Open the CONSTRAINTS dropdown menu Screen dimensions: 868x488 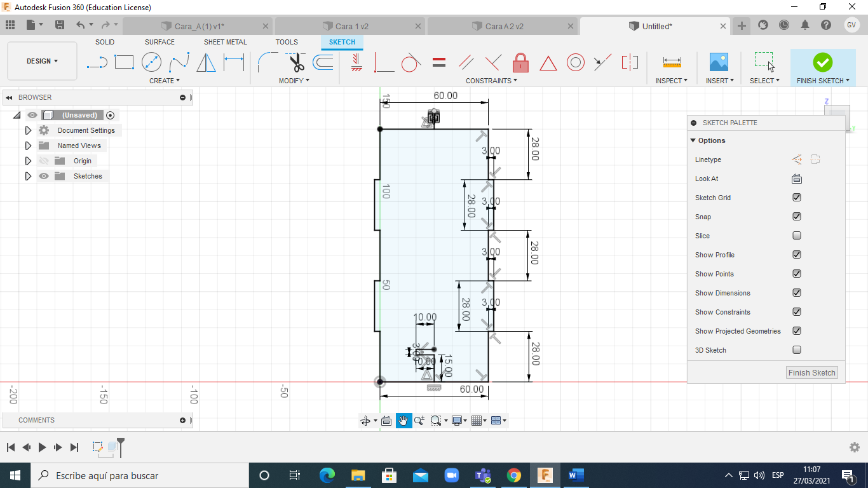492,81
